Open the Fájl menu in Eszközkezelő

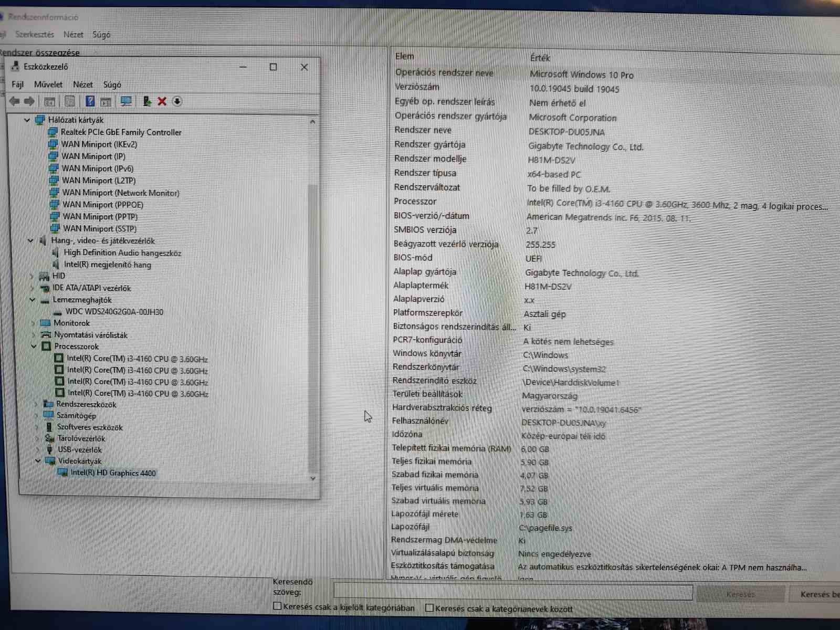tap(17, 84)
